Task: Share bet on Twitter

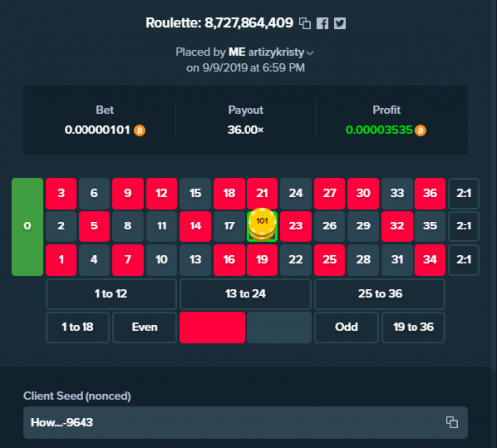Action: [x=340, y=23]
